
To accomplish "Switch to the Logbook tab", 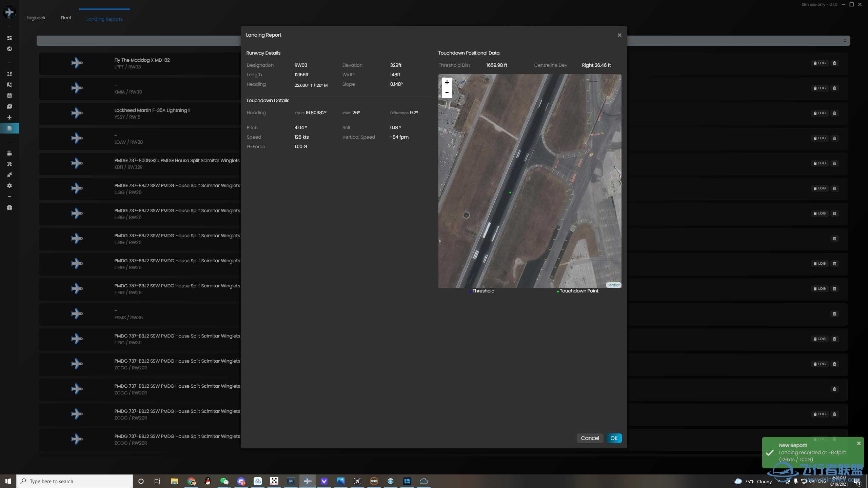I will [x=36, y=18].
